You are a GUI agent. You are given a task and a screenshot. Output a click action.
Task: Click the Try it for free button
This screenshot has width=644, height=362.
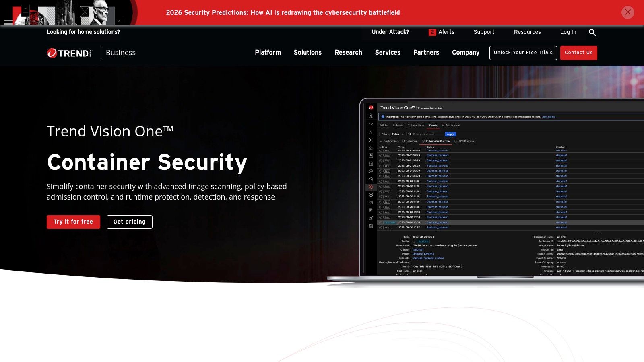tap(73, 222)
